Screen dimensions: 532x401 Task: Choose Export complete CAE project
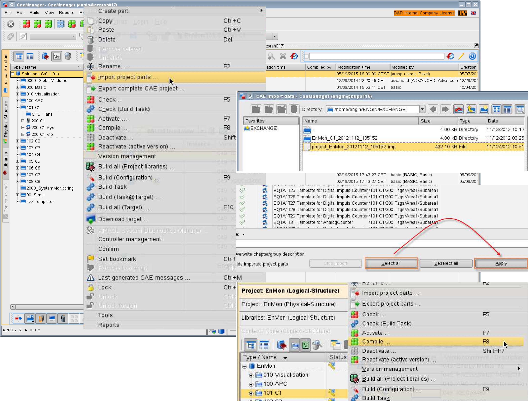click(x=175, y=89)
